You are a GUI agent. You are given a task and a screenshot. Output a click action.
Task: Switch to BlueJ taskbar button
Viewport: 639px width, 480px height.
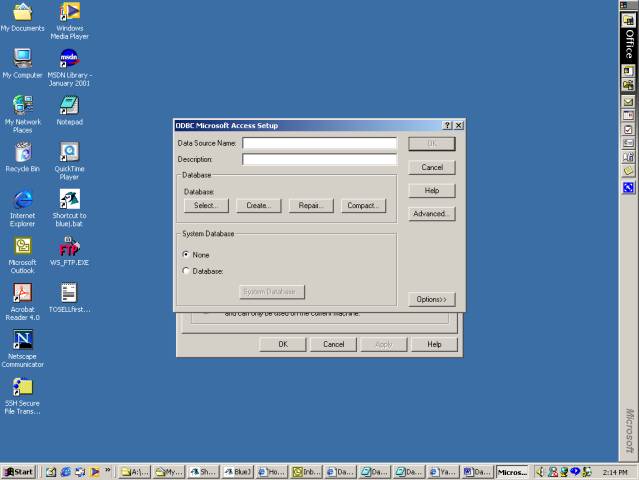point(238,472)
